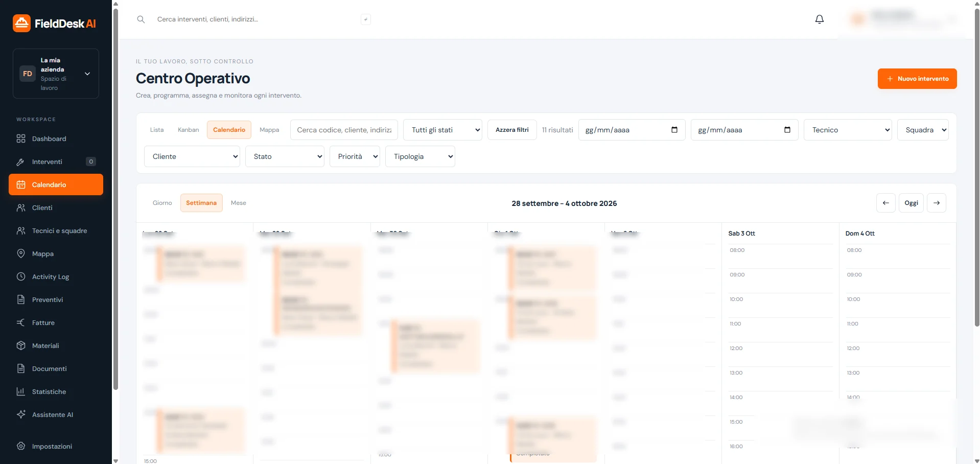Open Assistente AI from the sidebar

[56, 414]
